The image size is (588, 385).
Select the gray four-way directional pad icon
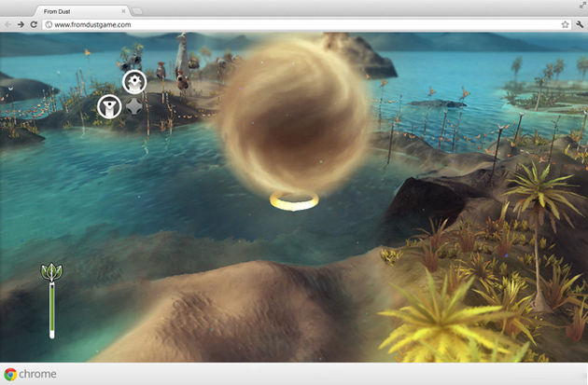pos(135,106)
